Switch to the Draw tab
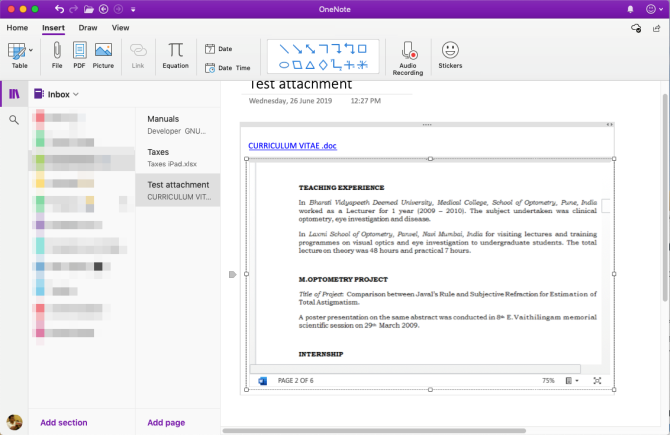This screenshot has height=435, width=670. pyautogui.click(x=87, y=28)
